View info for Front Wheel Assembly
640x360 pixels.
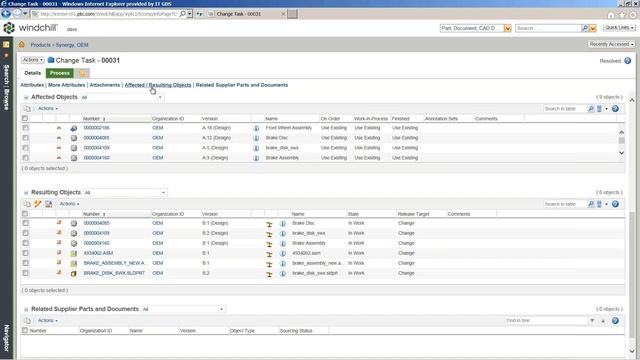pyautogui.click(x=256, y=128)
